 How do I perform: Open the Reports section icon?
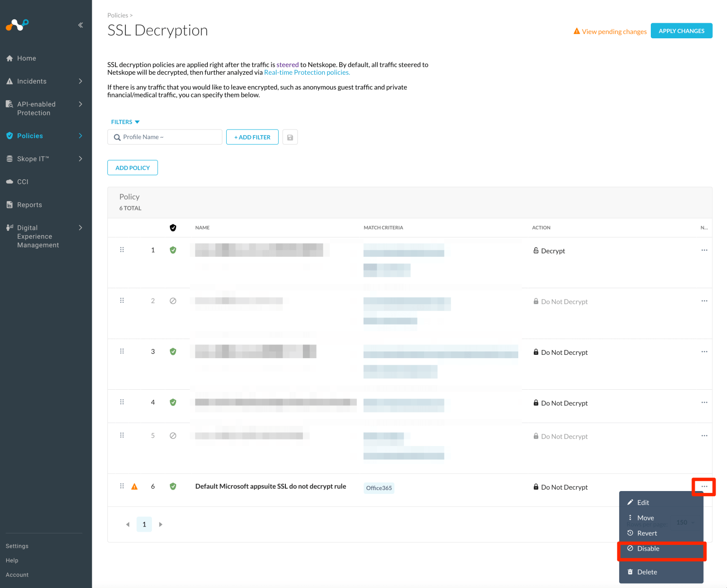coord(10,204)
